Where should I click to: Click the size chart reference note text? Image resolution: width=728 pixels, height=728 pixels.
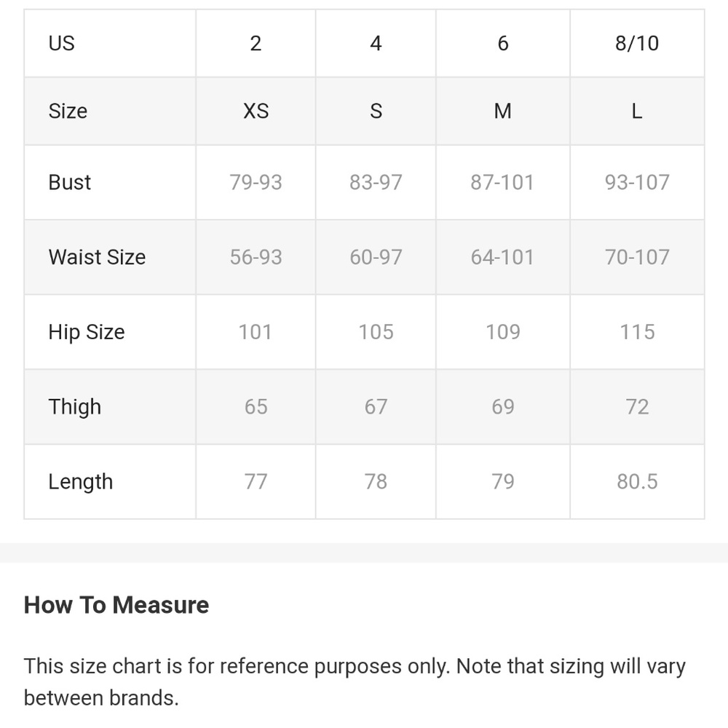[355, 681]
